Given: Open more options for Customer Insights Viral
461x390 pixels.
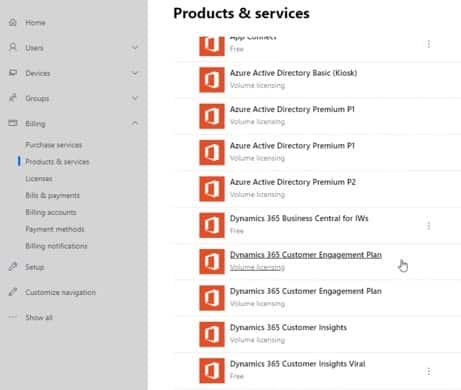Looking at the screenshot, I should (x=429, y=371).
